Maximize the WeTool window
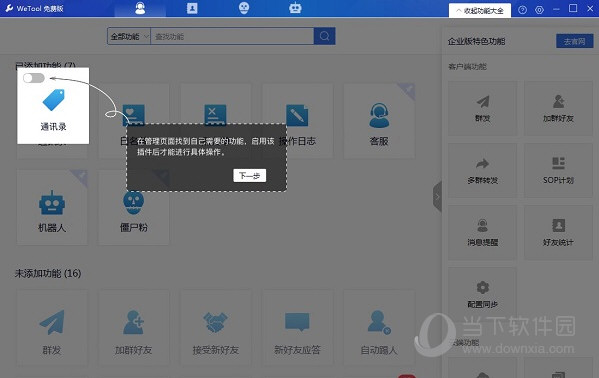The image size is (599, 378). (x=573, y=8)
